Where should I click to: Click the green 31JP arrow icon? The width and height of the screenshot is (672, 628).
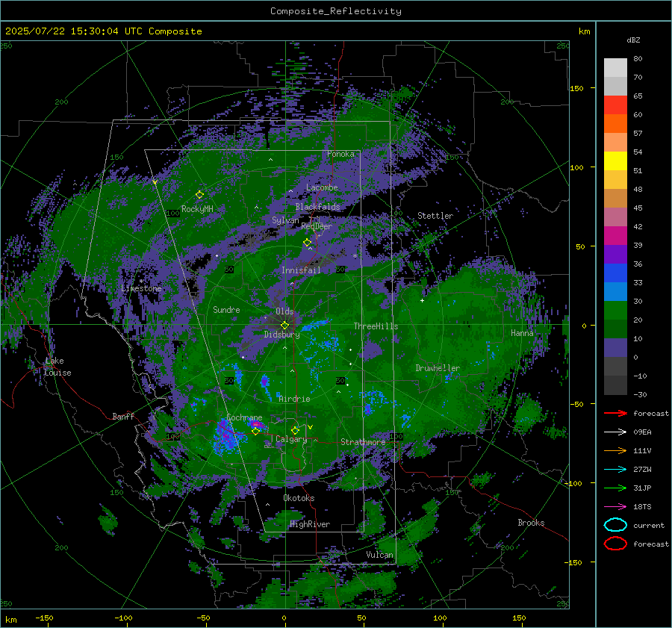tap(615, 488)
